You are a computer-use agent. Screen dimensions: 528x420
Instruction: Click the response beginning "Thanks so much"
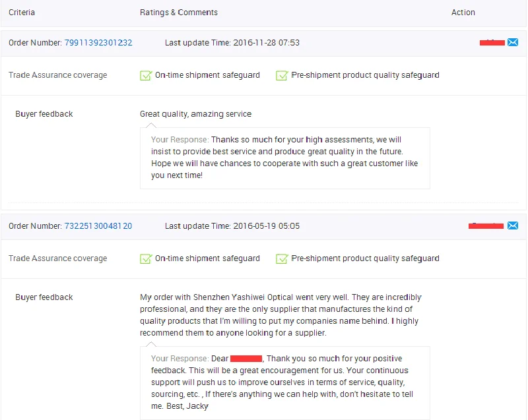pos(284,158)
